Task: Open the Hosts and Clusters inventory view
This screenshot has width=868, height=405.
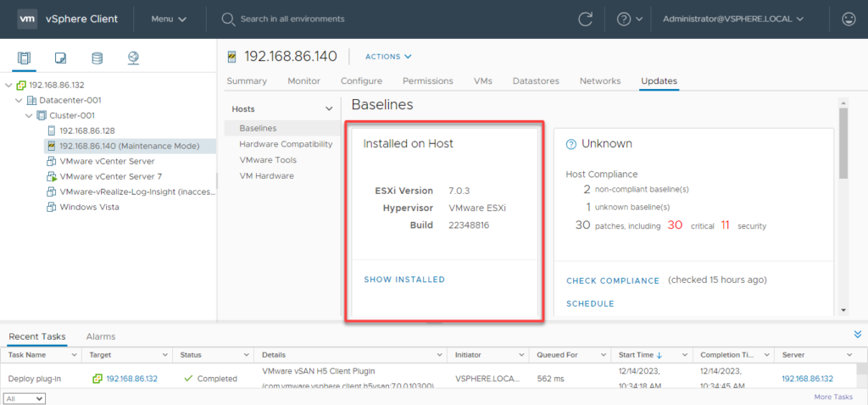Action: 24,58
